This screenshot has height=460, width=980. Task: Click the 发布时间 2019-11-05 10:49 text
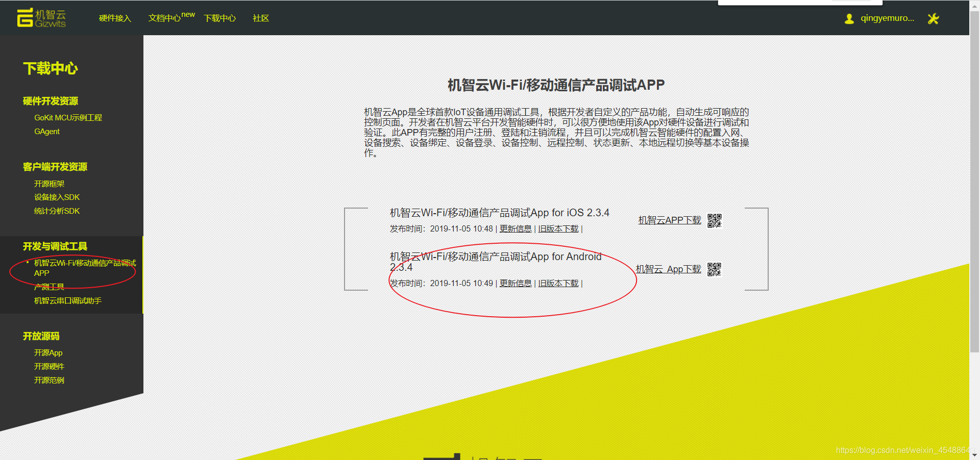coord(442,284)
